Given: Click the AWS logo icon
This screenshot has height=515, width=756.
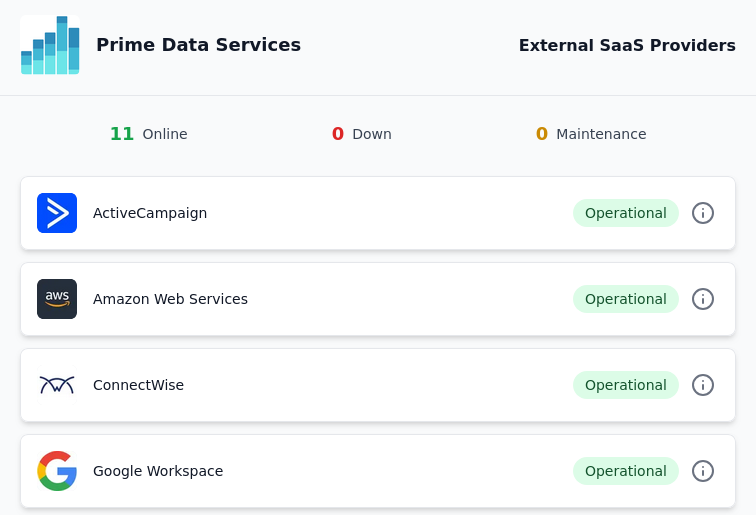Looking at the screenshot, I should 57,299.
